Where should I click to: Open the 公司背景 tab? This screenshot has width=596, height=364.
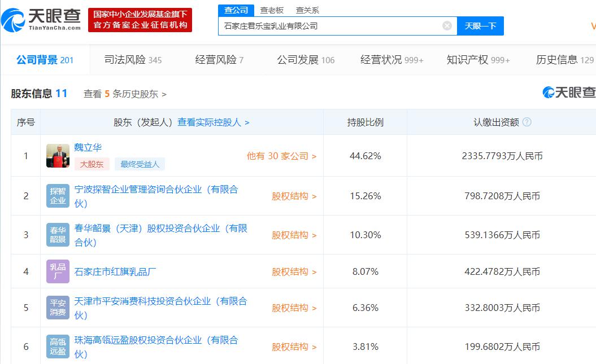[x=45, y=60]
